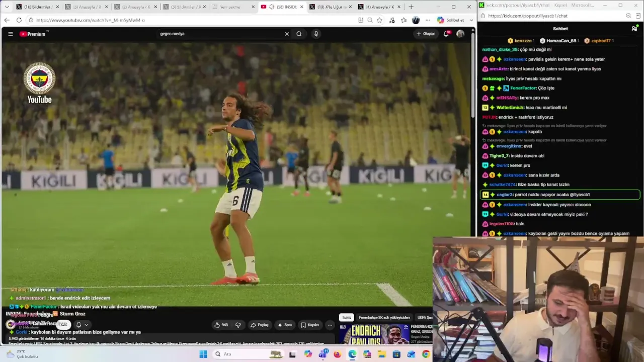644x362 pixels.
Task: Click username WalterEmirJr in chat
Action: click(510, 108)
